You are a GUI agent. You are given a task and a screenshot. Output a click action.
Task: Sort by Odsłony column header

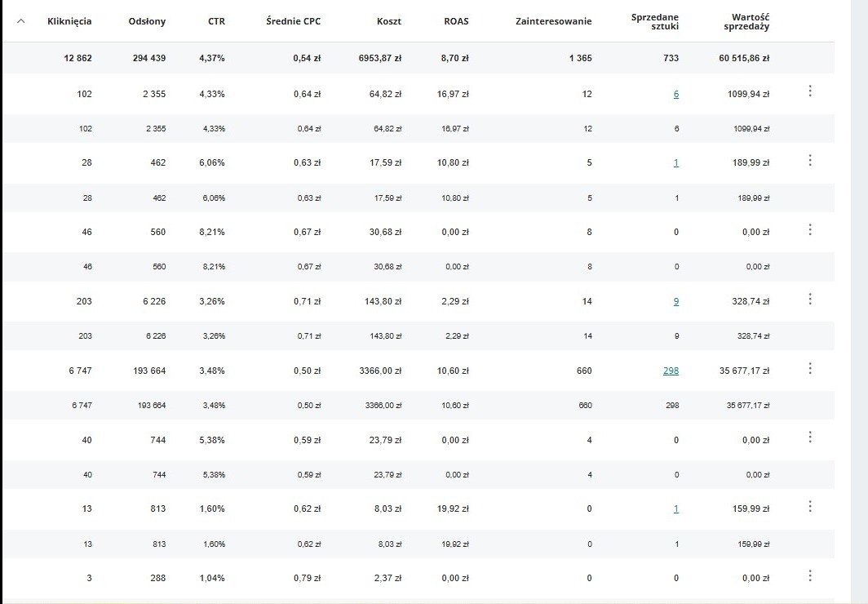tap(147, 21)
